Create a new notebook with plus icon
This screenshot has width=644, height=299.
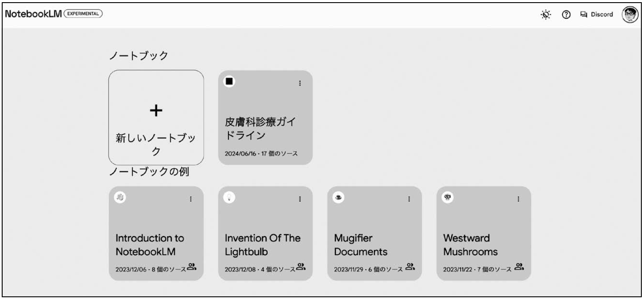tap(156, 117)
